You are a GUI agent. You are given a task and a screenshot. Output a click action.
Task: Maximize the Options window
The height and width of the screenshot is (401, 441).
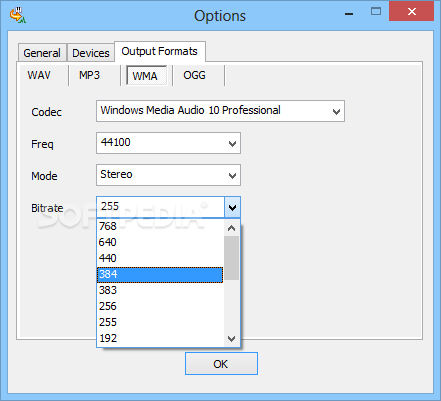click(x=376, y=12)
